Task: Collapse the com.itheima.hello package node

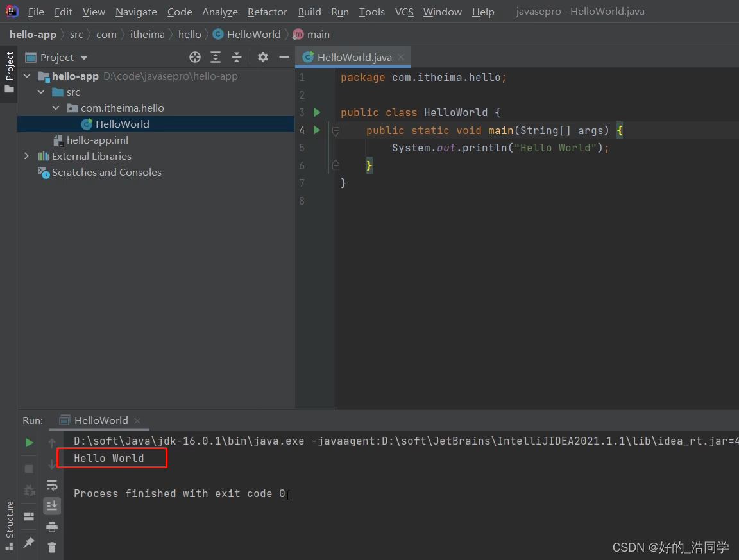Action: coord(56,108)
